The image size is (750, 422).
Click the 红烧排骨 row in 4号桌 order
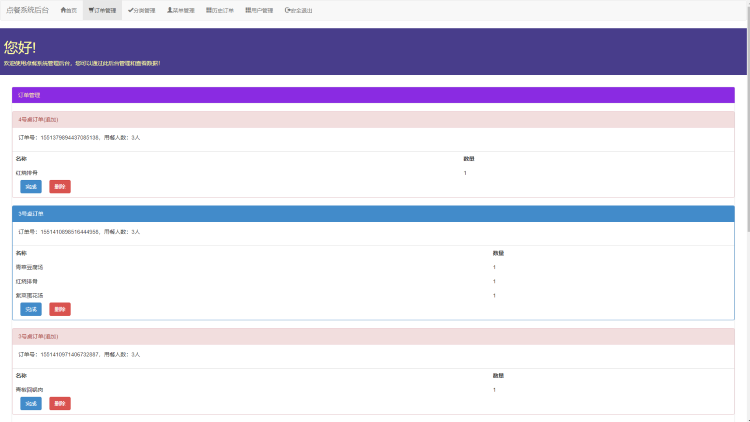373,173
